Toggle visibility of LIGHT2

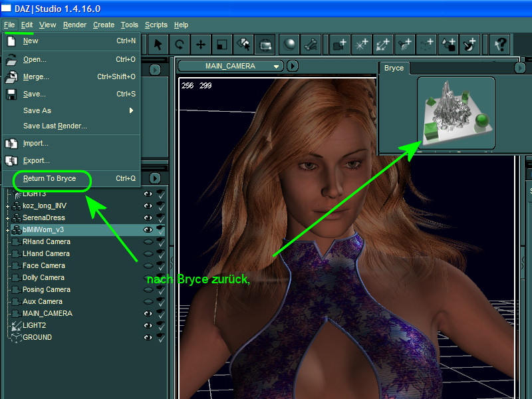pos(148,325)
